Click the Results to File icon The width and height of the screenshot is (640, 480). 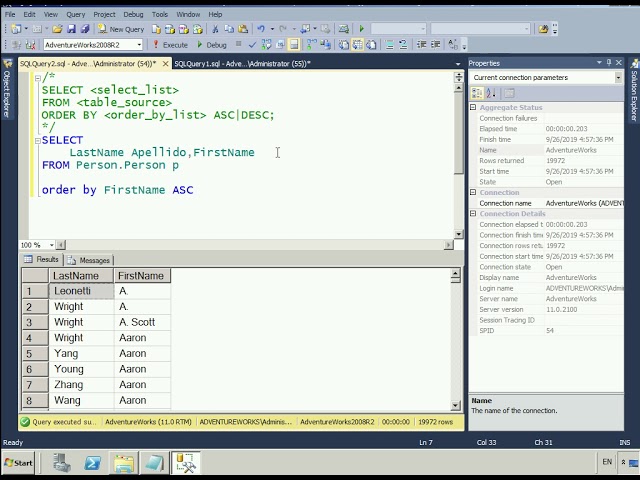(x=371, y=44)
